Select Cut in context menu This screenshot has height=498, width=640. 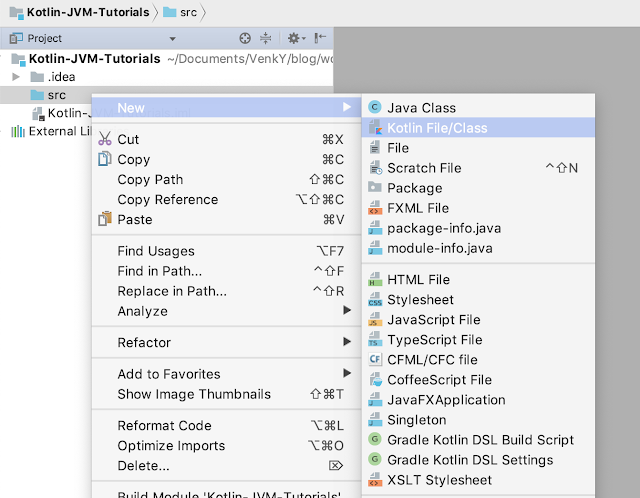tap(227, 139)
